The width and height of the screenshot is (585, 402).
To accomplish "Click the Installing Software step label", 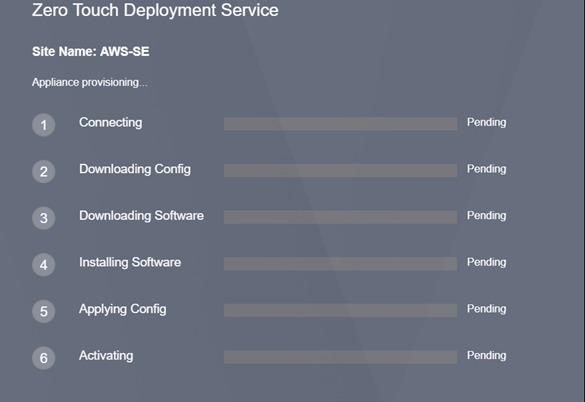I will [x=130, y=262].
